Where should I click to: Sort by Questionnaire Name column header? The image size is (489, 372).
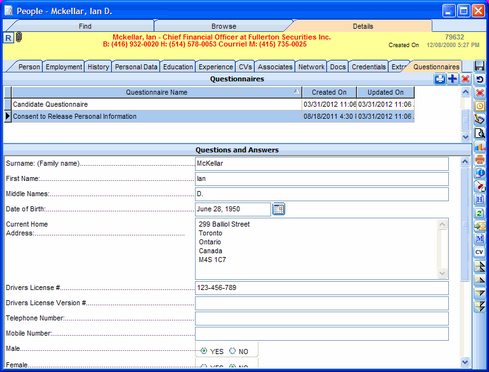pyautogui.click(x=156, y=92)
